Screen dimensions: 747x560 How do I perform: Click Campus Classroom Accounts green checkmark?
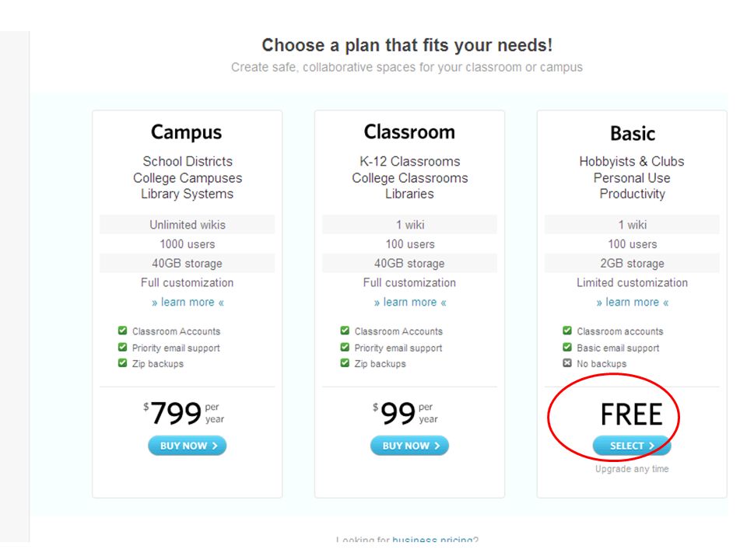123,331
